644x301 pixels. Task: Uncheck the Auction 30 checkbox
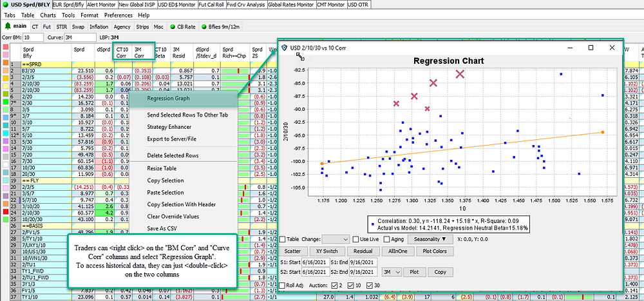click(x=370, y=286)
